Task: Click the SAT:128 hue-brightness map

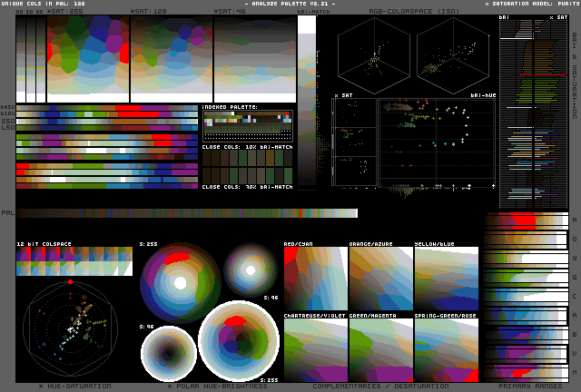Action: click(171, 59)
